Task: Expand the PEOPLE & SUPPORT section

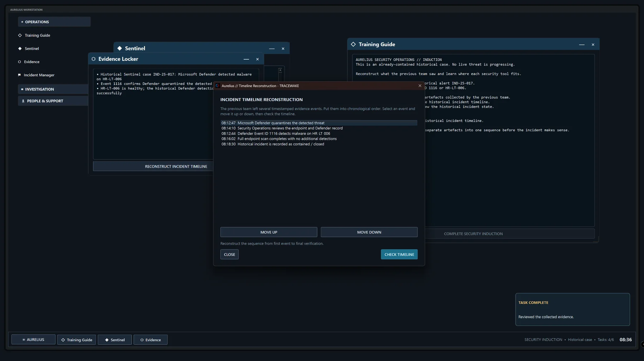Action: (53, 101)
